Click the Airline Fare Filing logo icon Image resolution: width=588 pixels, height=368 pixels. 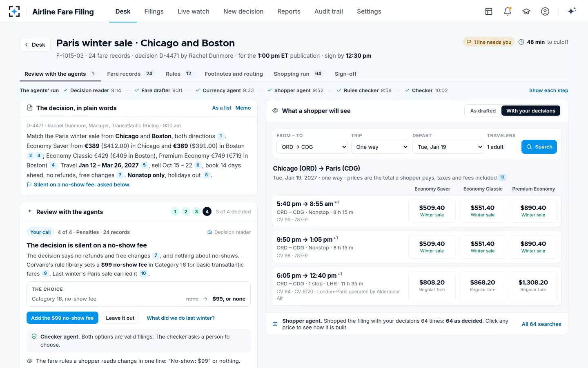14,11
